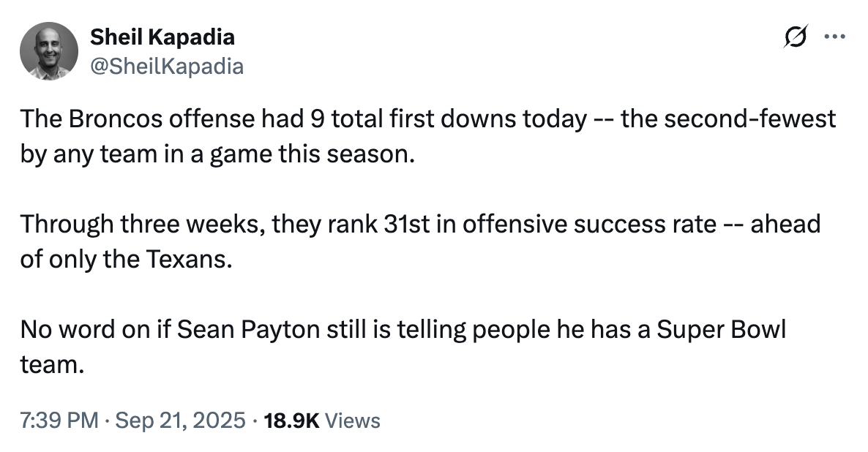View the 18.9K views count

point(292,421)
